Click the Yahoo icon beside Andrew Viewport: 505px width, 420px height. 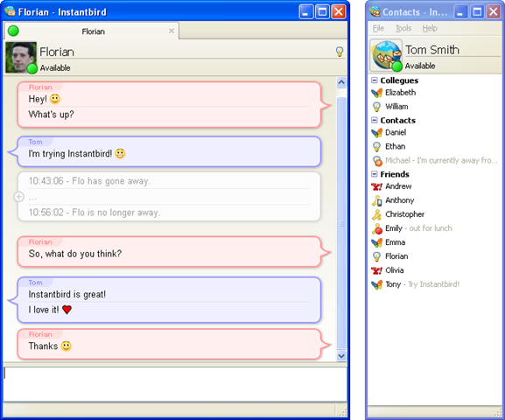coord(376,186)
